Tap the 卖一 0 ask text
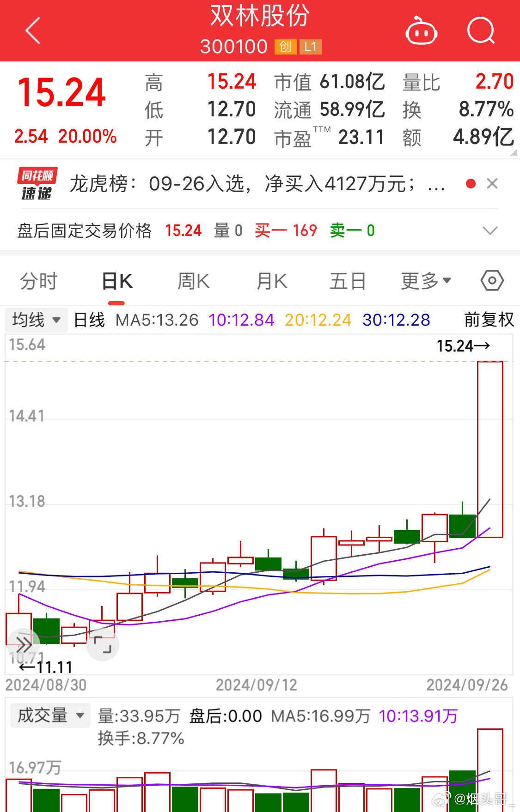This screenshot has width=520, height=812. (x=353, y=230)
